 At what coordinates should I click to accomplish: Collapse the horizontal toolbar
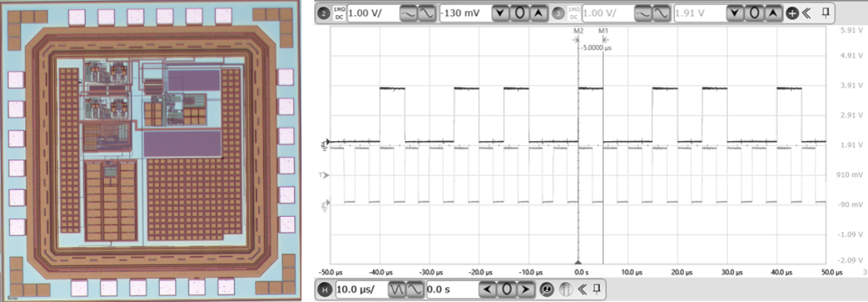(581, 289)
